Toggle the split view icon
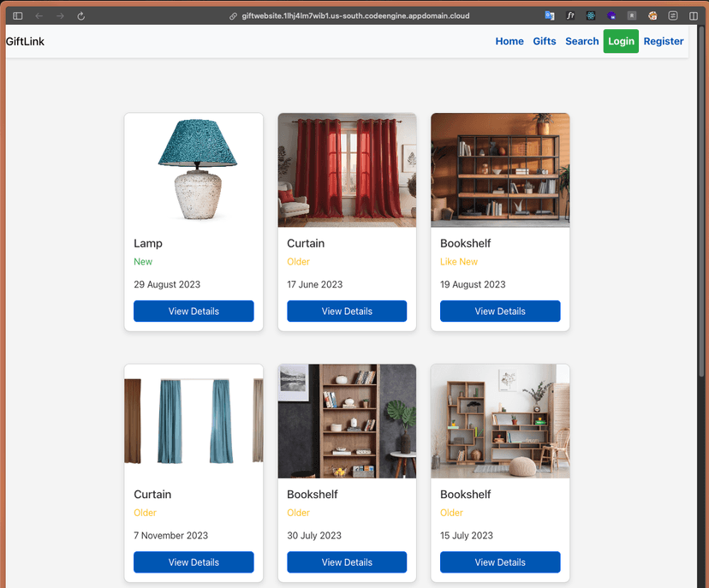Viewport: 709px width, 588px height. pyautogui.click(x=694, y=15)
